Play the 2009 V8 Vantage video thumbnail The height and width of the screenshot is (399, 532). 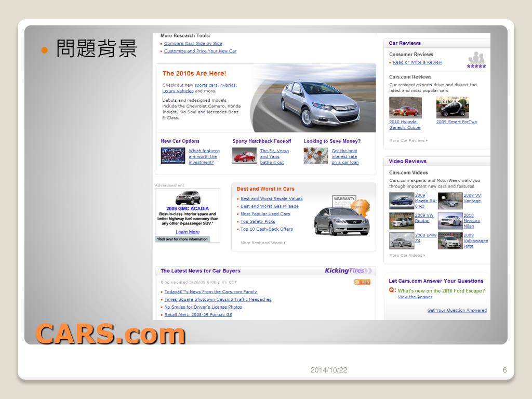click(x=450, y=201)
